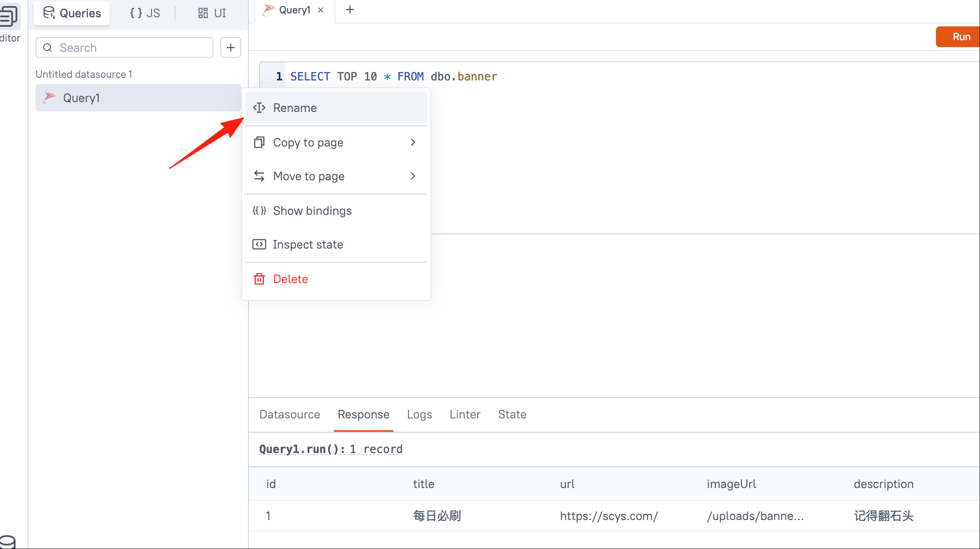Open the Datasource tab
This screenshot has width=980, height=549.
coord(290,414)
